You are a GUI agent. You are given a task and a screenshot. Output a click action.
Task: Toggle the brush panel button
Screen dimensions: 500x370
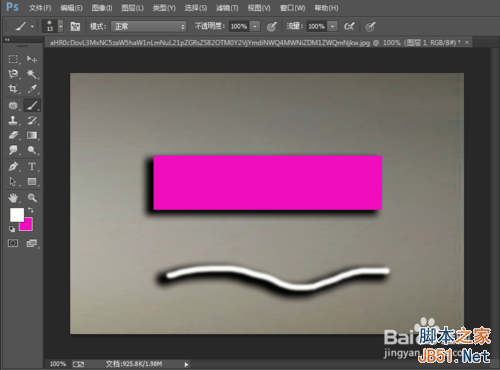[75, 26]
